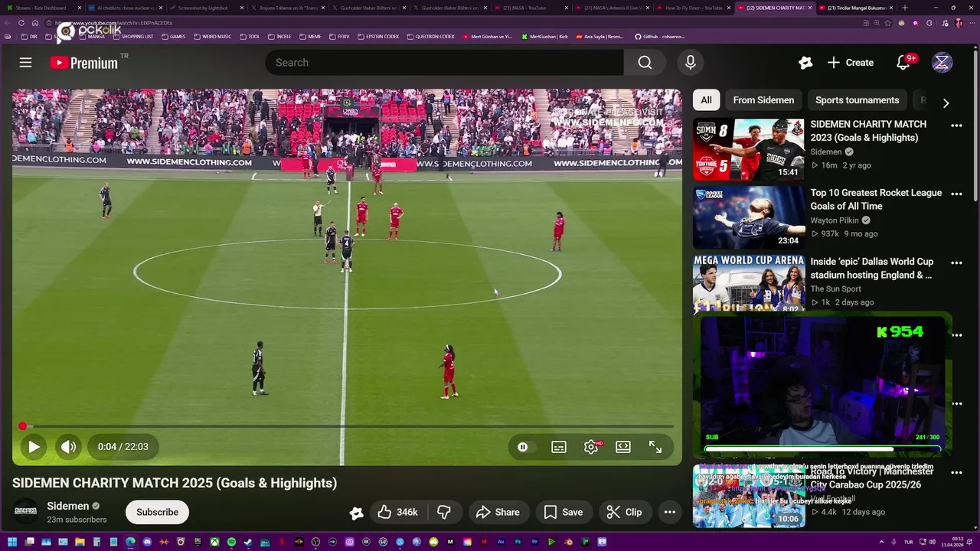The height and width of the screenshot is (551, 980).
Task: Enter fullscreen mode on the player
Action: click(655, 447)
